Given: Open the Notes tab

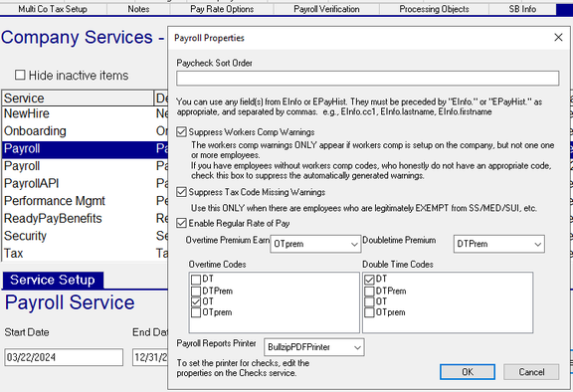Looking at the screenshot, I should [138, 9].
